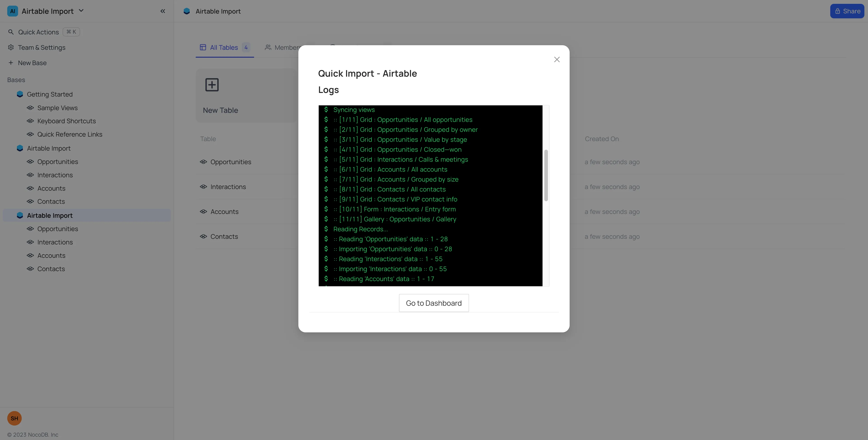The image size is (868, 440).
Task: Toggle the Contacts view eye icon
Action: 30,201
